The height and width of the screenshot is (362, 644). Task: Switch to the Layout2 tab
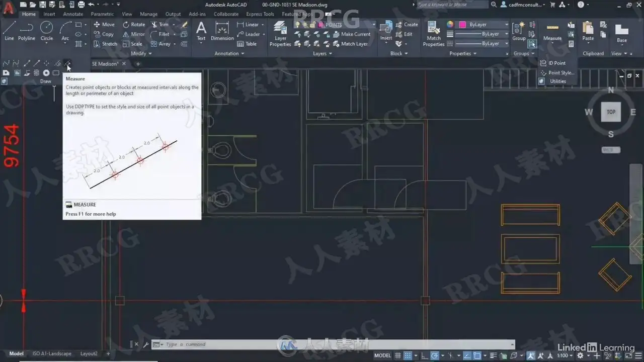89,353
